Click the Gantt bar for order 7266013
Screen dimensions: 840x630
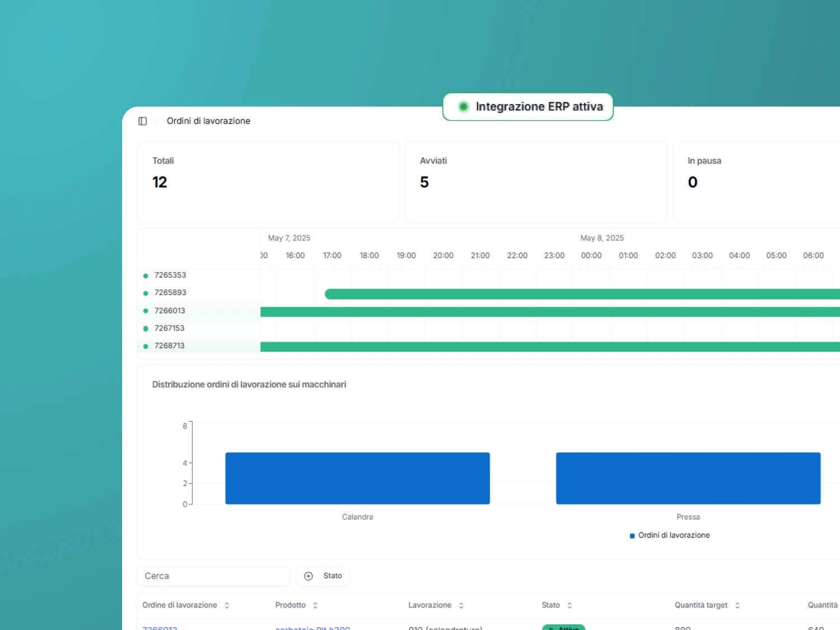pyautogui.click(x=550, y=312)
